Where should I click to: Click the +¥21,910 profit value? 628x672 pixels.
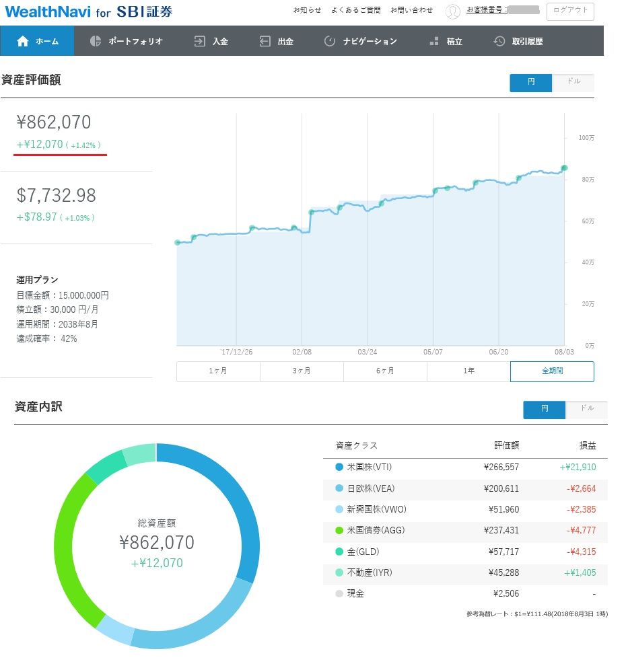[x=578, y=467]
